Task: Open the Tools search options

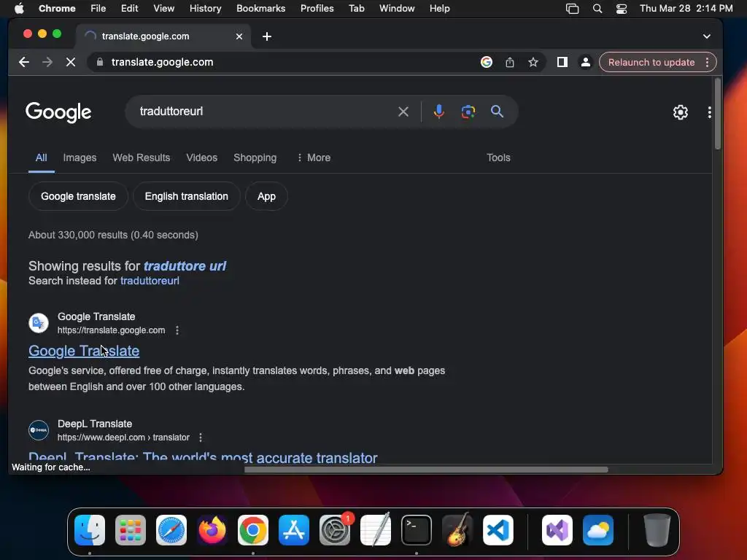Action: pos(498,157)
